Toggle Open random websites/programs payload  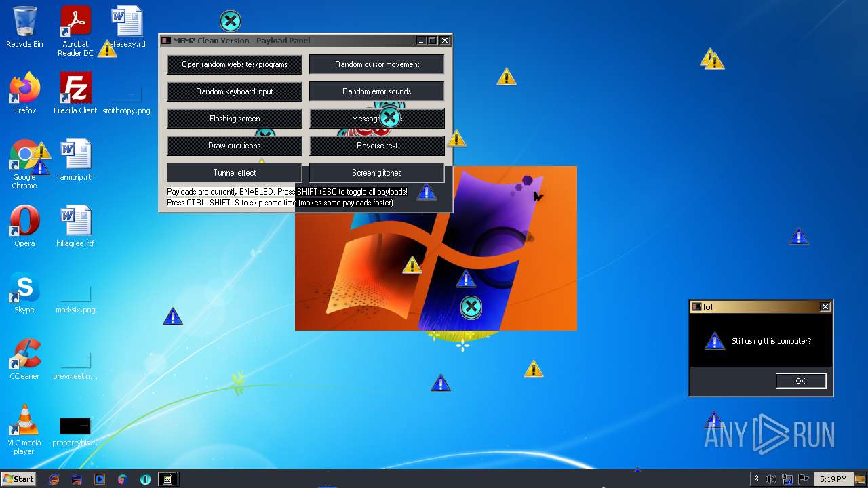coord(235,64)
